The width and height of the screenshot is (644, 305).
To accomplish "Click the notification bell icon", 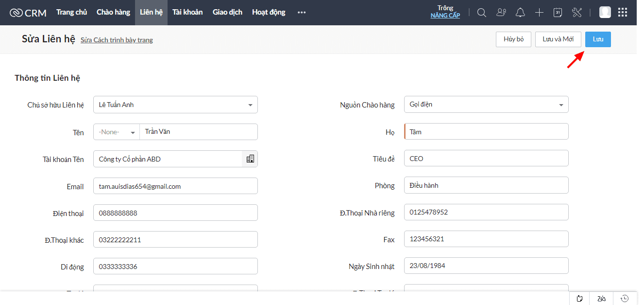I will click(520, 13).
